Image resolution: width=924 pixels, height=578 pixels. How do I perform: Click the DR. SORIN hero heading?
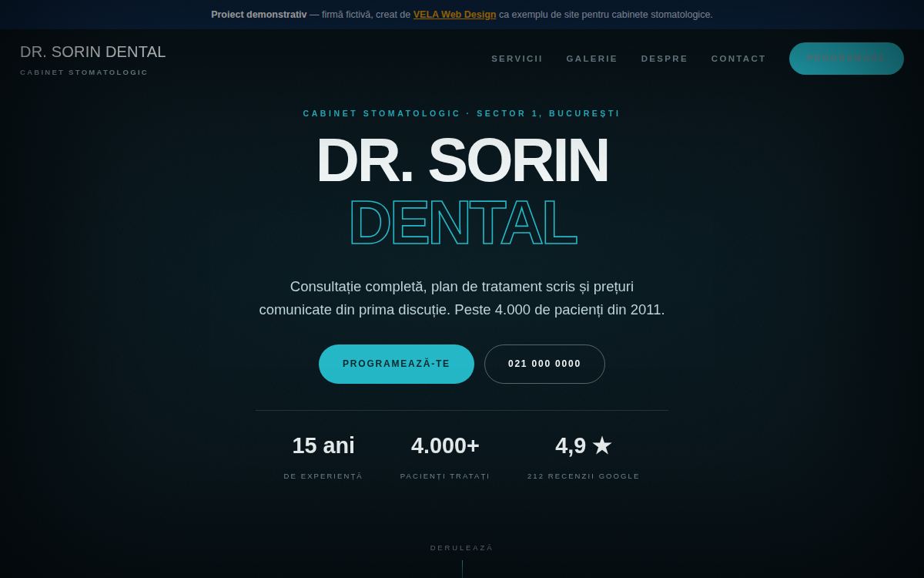(462, 160)
